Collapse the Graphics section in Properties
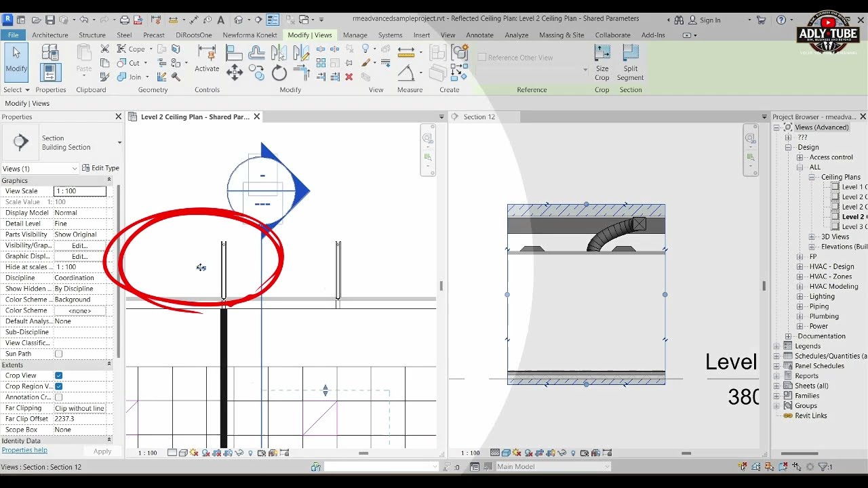Screen dimensions: 868x488 pyautogui.click(x=109, y=180)
